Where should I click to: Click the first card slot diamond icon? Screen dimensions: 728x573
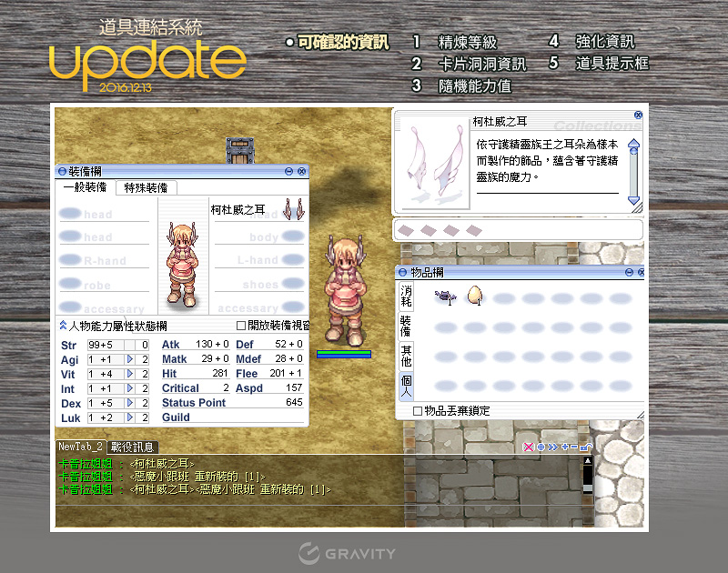click(408, 230)
